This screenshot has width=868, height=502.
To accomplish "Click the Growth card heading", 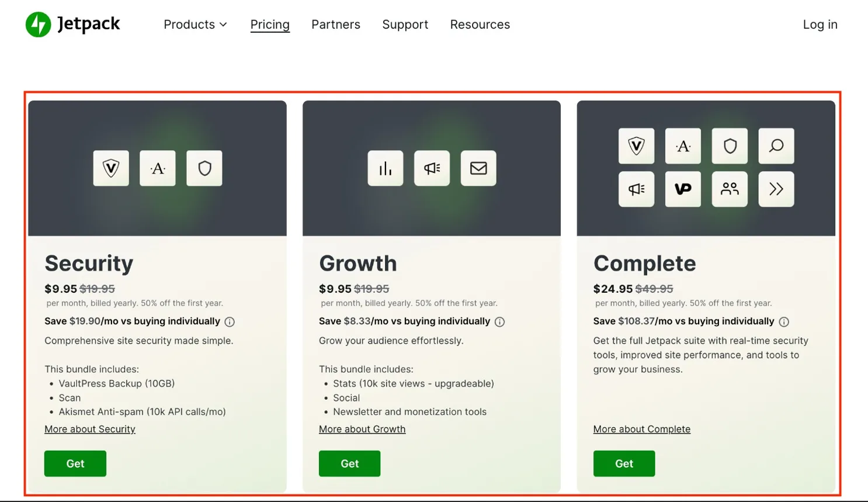I will [358, 264].
